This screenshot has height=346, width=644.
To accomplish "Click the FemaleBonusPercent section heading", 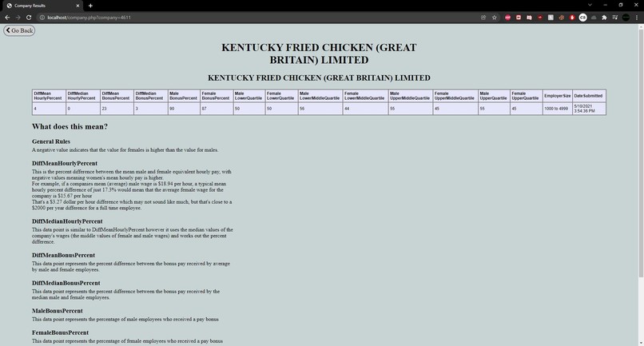I will click(61, 332).
